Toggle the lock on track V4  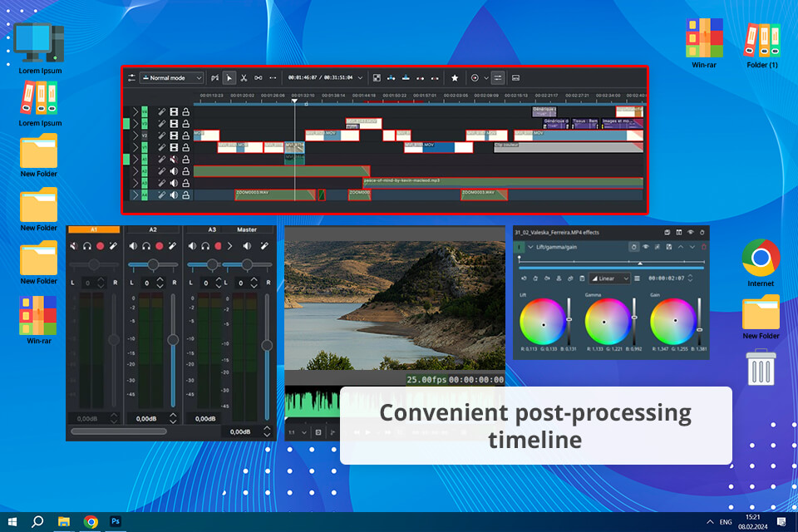[x=186, y=111]
